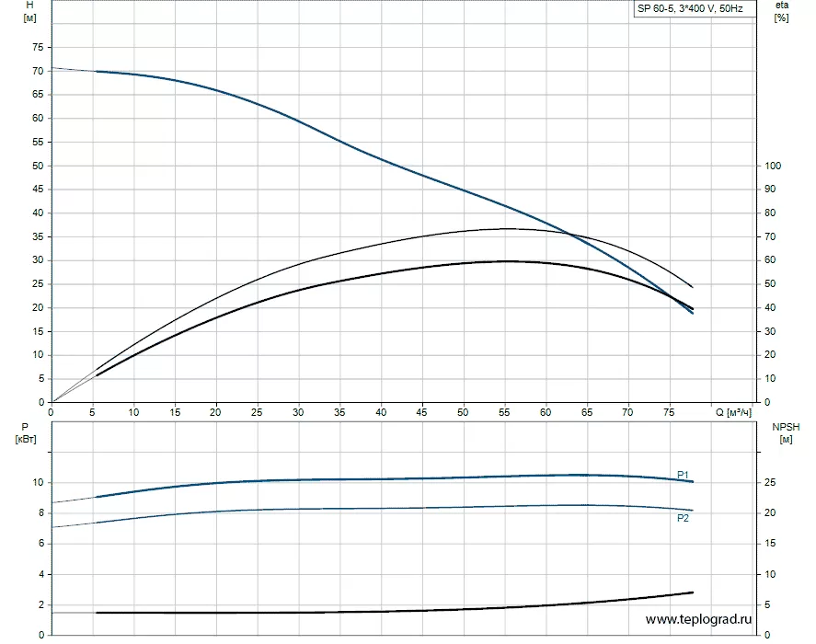Select the P2 power curve label
The height and width of the screenshot is (644, 816).
683,518
